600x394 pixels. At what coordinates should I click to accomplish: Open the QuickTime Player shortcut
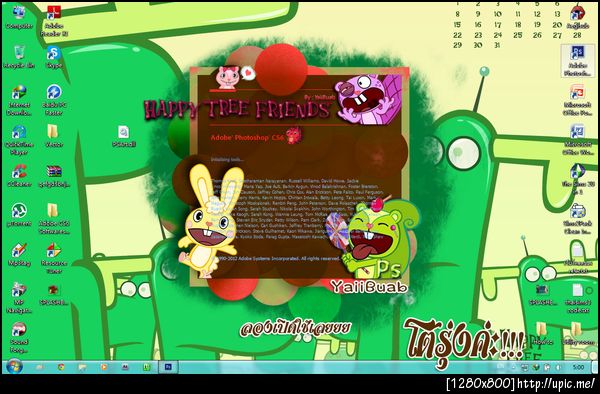[19, 140]
